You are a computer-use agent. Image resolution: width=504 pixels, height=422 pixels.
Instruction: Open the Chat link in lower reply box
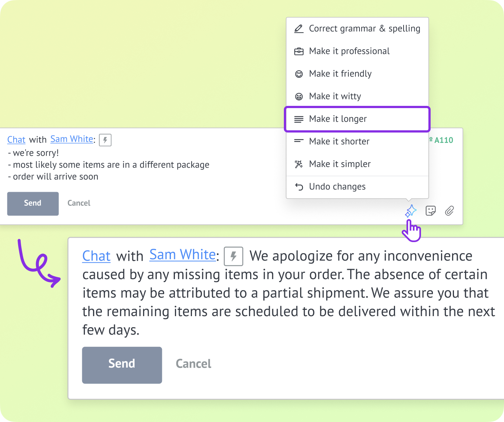click(96, 256)
